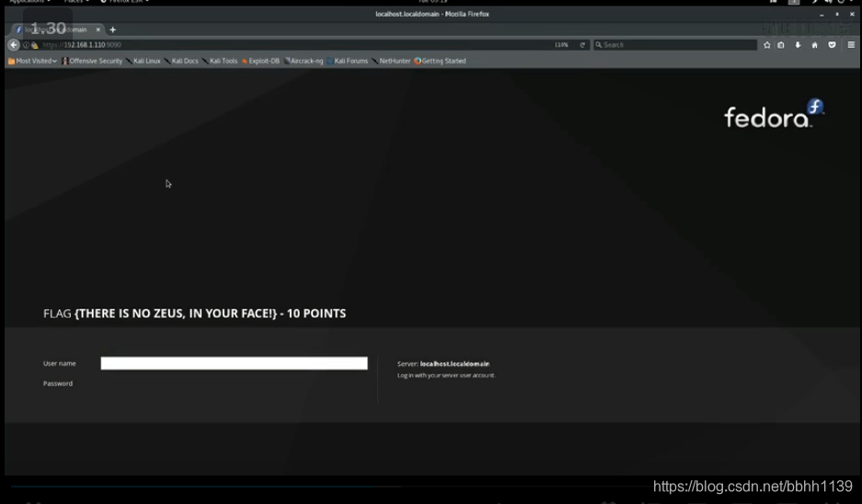Open the Exploit-DB bookmark
This screenshot has width=862, height=504.
[x=260, y=61]
